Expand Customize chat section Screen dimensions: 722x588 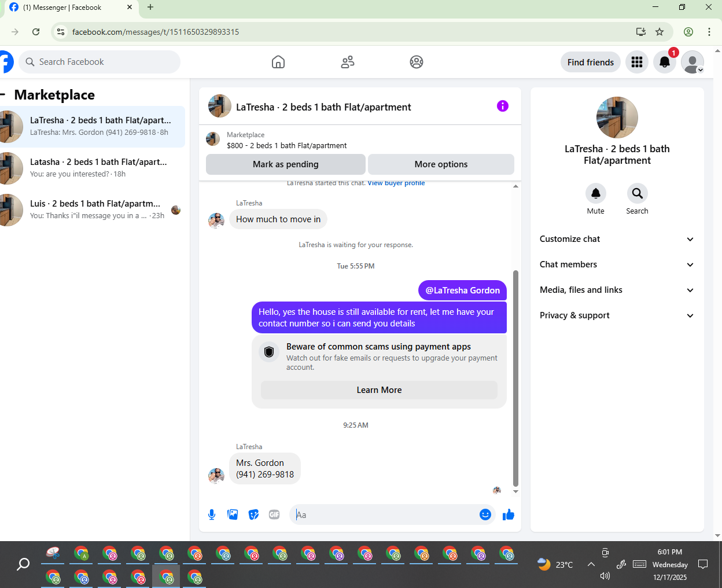[617, 239]
